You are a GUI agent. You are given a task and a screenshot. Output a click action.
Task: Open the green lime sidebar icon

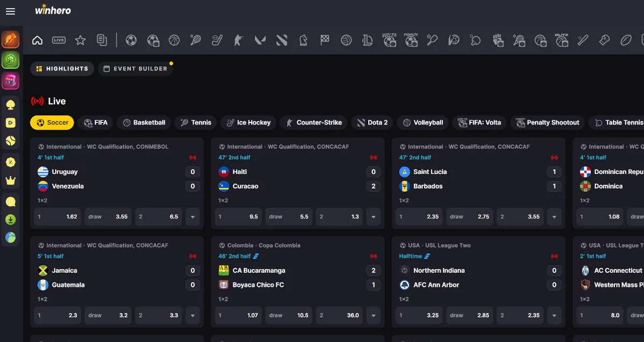11,60
